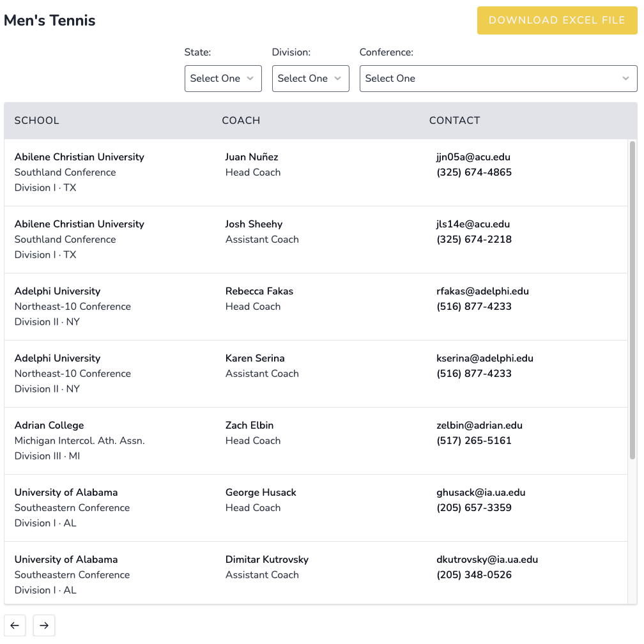The width and height of the screenshot is (644, 644).
Task: Open the Division dropdown
Action: click(310, 79)
